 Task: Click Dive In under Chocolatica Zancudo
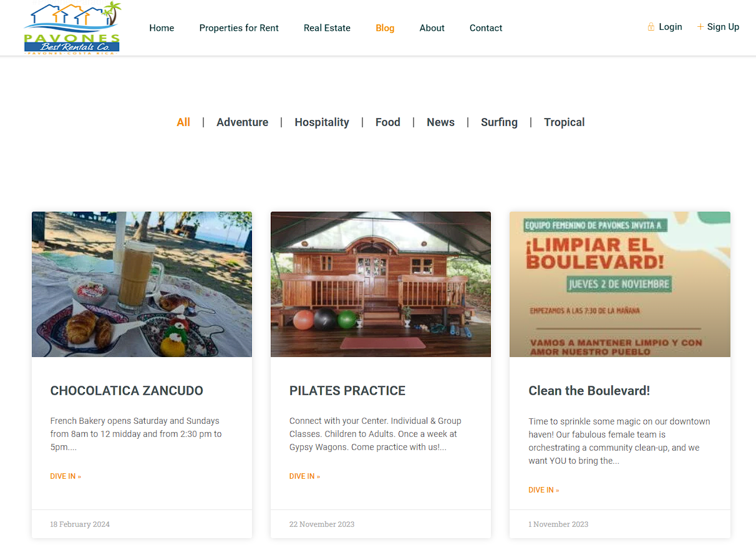[65, 476]
